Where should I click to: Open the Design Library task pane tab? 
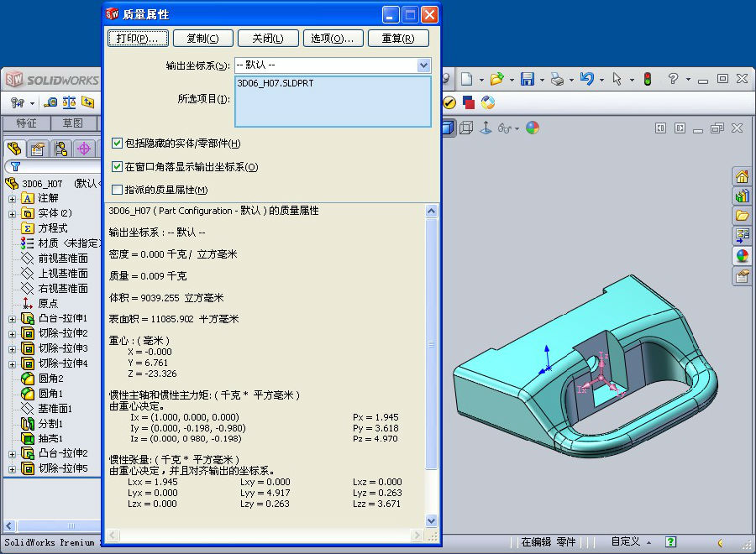[x=742, y=196]
